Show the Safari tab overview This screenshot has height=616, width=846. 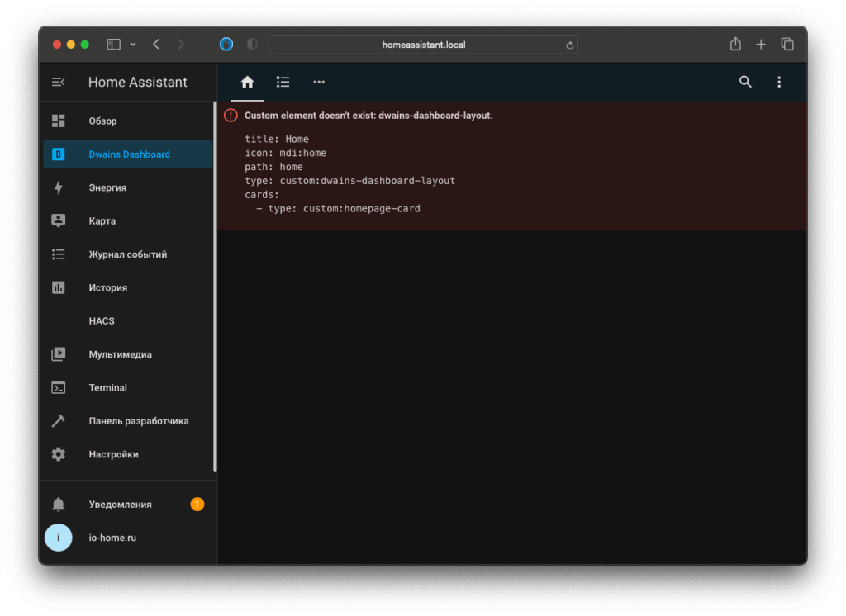tap(787, 45)
